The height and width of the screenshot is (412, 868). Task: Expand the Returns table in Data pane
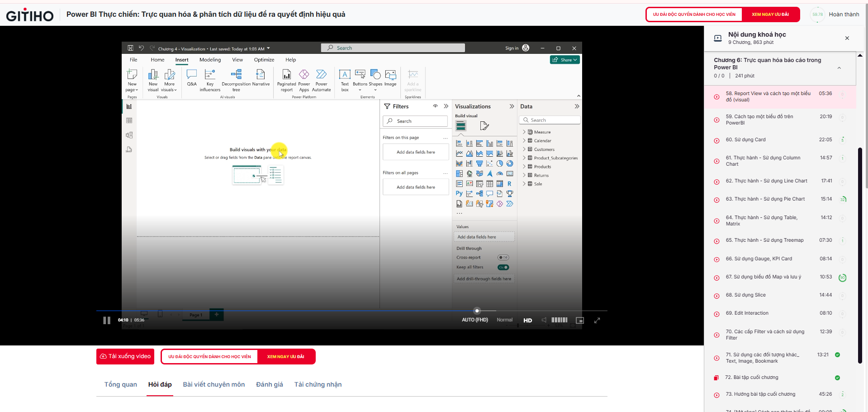[524, 175]
